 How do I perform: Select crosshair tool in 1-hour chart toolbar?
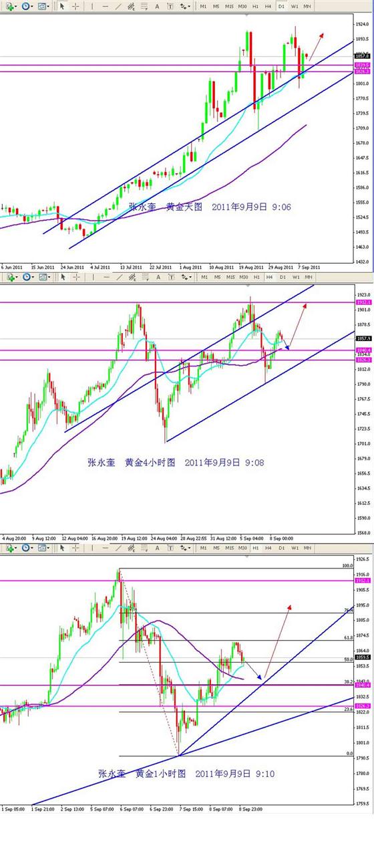coord(75,548)
